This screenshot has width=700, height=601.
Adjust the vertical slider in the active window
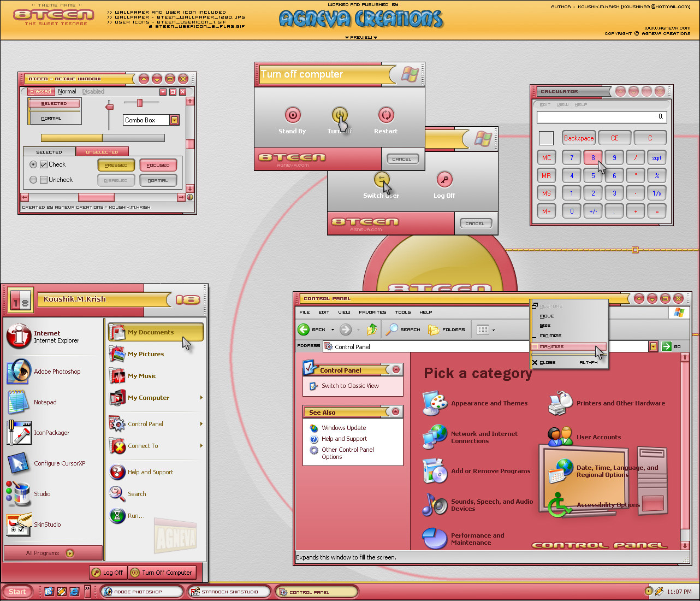[110, 107]
